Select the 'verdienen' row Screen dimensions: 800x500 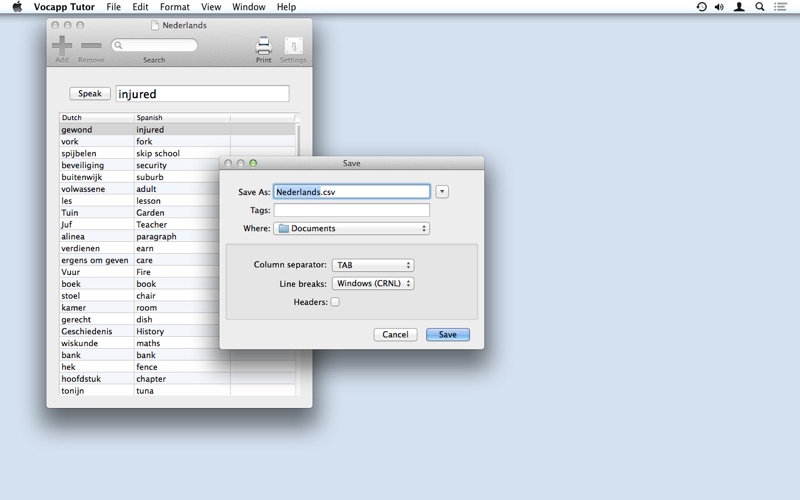tap(140, 248)
